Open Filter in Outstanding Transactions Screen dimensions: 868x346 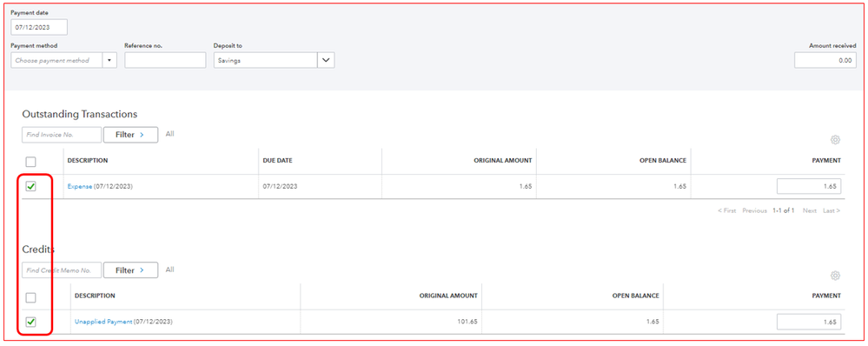130,135
